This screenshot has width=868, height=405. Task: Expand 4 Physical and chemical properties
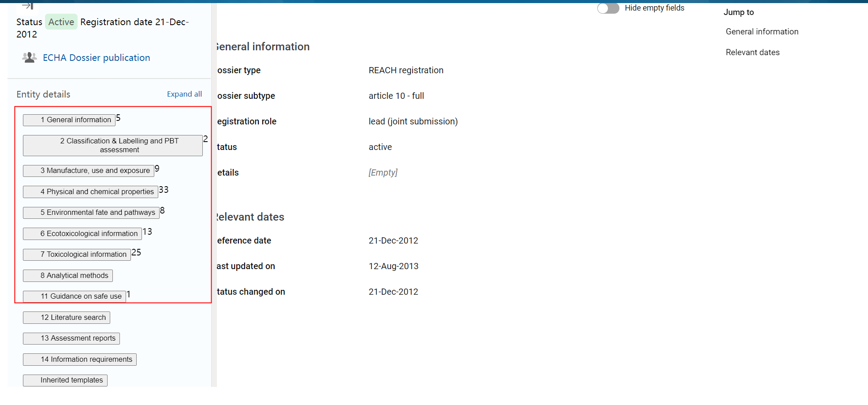pos(90,192)
